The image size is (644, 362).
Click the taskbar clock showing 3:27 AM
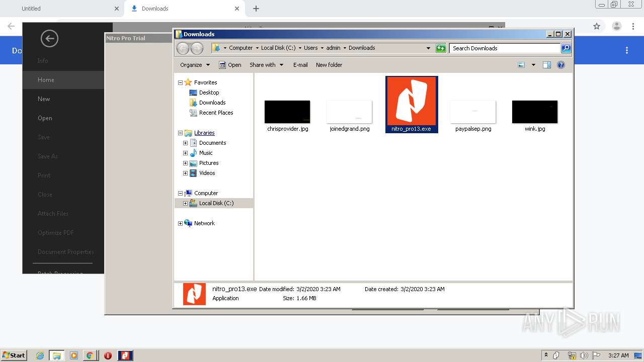coord(618,355)
